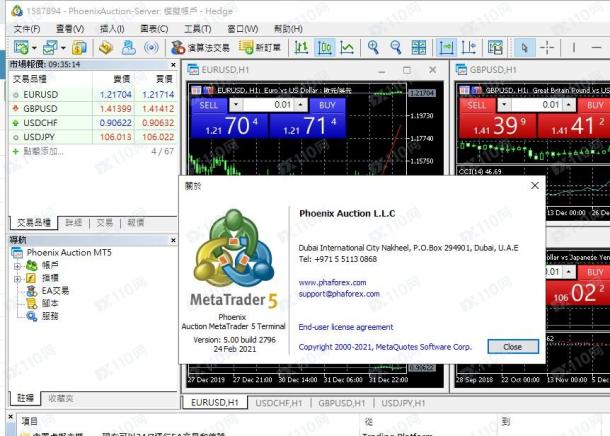610x436 pixels.
Task: Click support@phaforex.com email link
Action: [x=339, y=294]
